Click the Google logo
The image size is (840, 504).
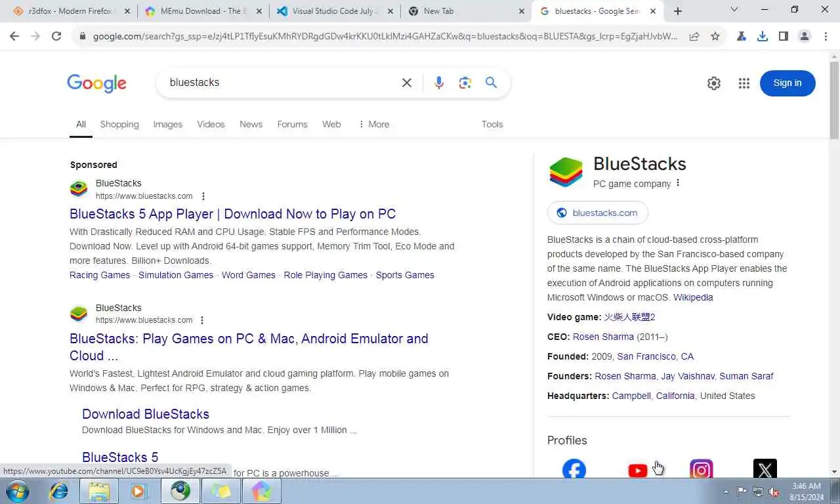click(96, 83)
